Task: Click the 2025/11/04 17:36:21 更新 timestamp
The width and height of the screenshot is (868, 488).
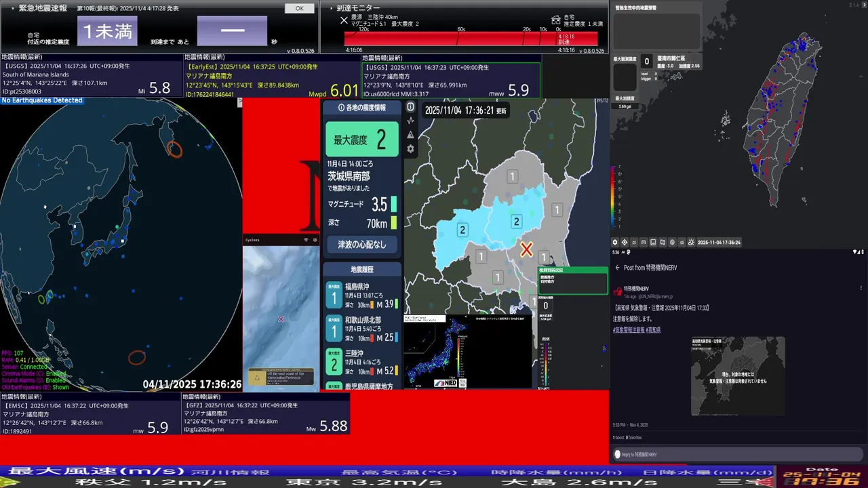Action: [x=465, y=109]
